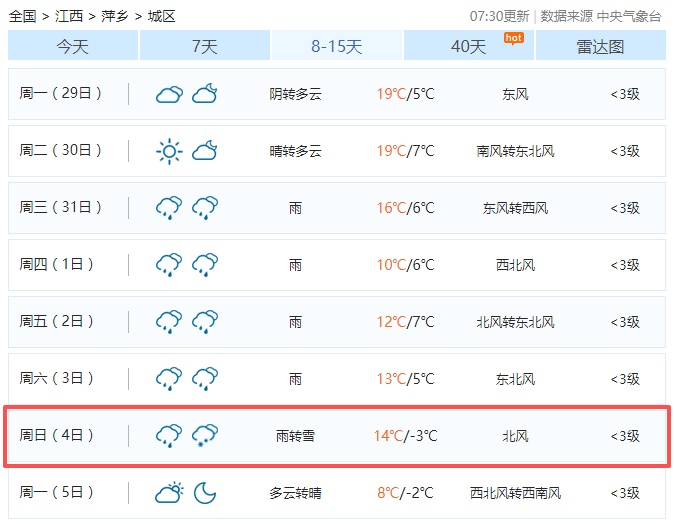This screenshot has width=674, height=524.
Task: Click the 东风转西风 wind text
Action: 515,208
